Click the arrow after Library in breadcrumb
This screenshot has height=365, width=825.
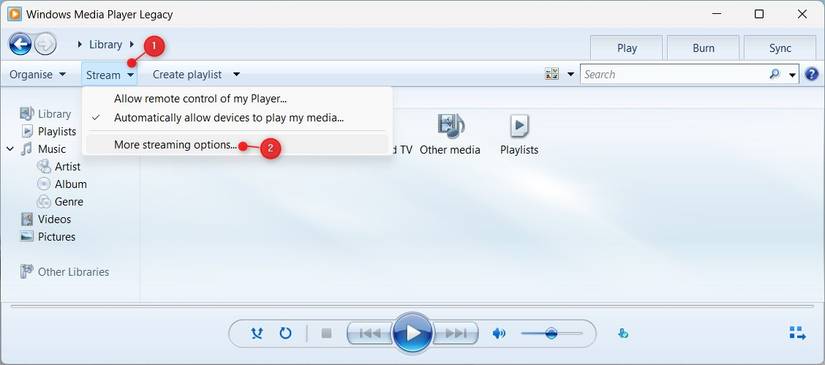(x=132, y=45)
